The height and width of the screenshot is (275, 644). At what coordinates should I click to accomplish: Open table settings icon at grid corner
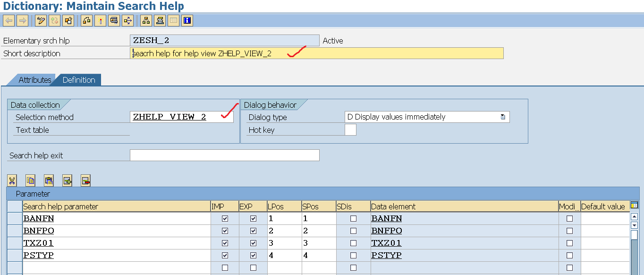point(634,206)
